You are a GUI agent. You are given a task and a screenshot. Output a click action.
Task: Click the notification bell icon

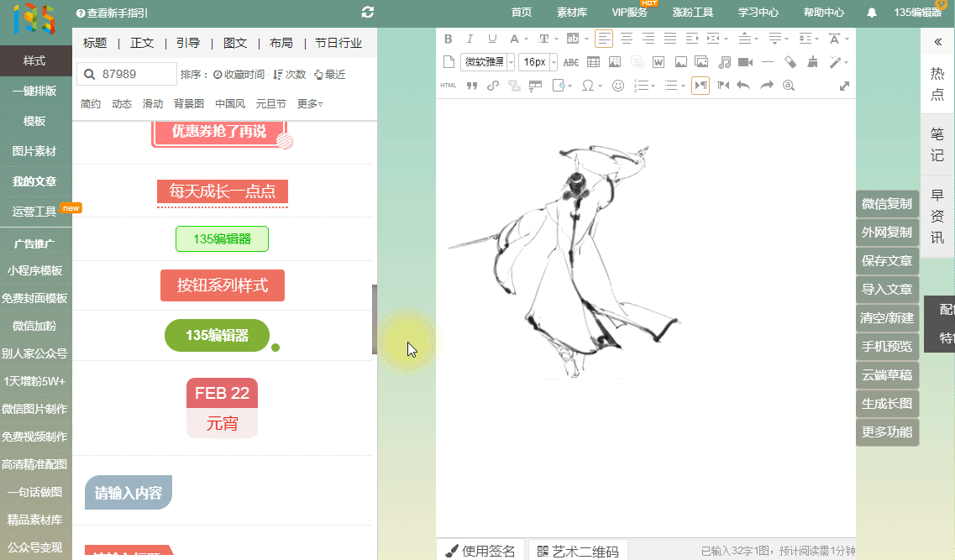tap(872, 13)
